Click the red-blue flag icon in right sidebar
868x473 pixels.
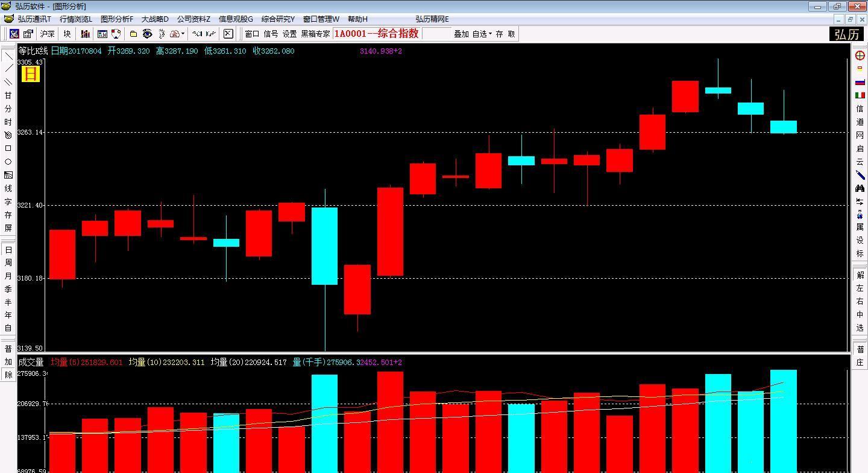tap(860, 82)
